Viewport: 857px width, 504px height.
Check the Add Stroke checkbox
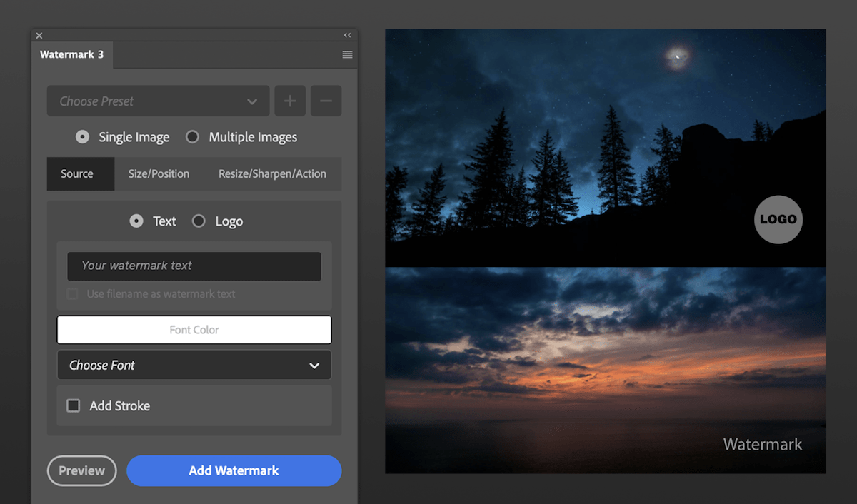point(73,405)
